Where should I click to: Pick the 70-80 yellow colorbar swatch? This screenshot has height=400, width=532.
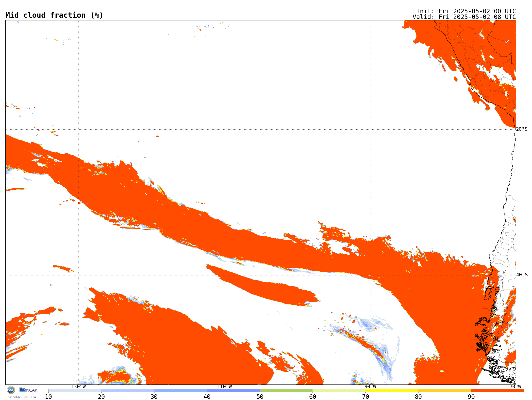tap(392, 391)
